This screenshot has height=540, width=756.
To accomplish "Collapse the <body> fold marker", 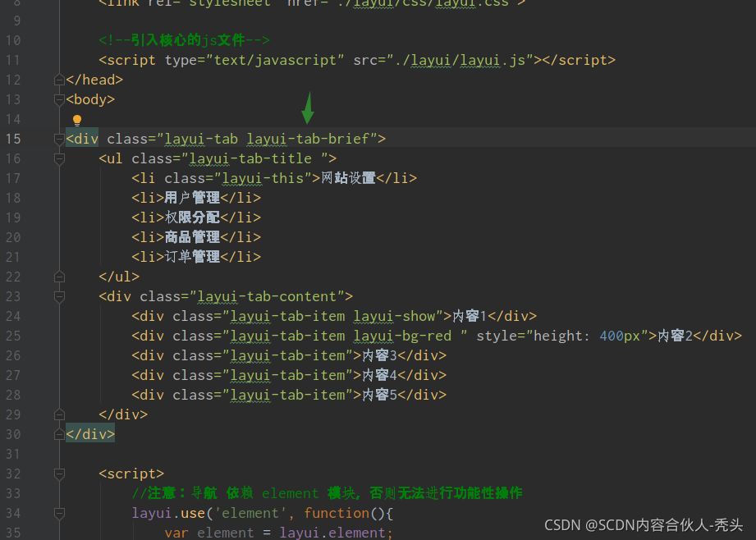I will tap(59, 99).
